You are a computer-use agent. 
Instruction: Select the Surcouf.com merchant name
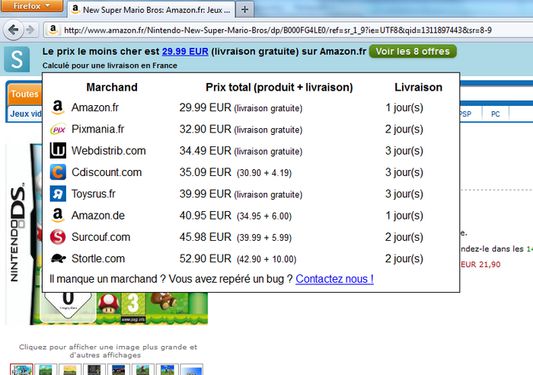point(101,237)
